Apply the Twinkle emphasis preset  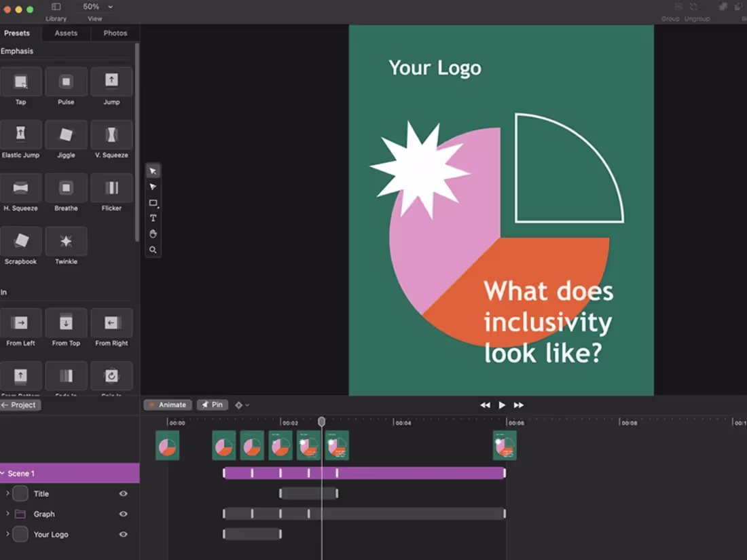click(x=66, y=242)
